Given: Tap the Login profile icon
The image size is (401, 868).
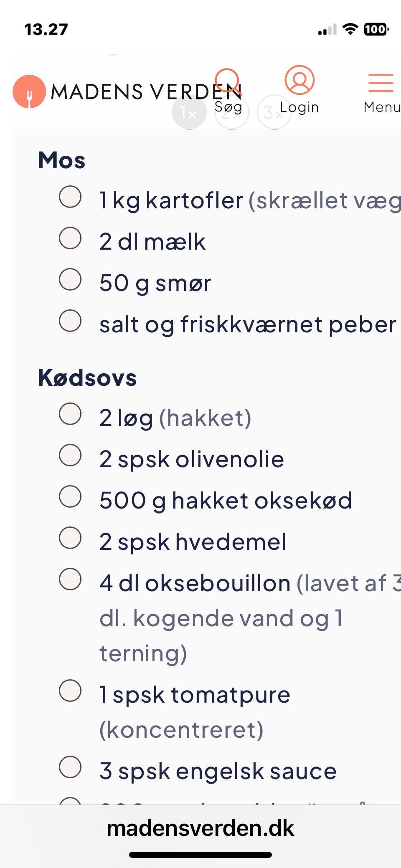Looking at the screenshot, I should pyautogui.click(x=299, y=80).
